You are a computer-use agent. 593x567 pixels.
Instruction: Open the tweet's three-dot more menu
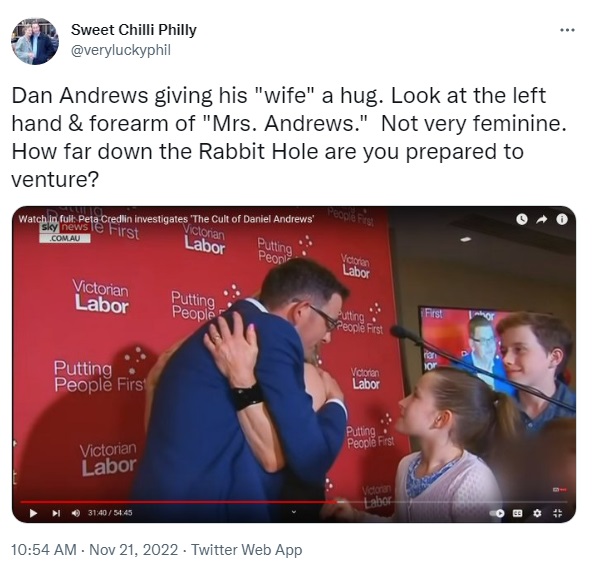point(567,30)
